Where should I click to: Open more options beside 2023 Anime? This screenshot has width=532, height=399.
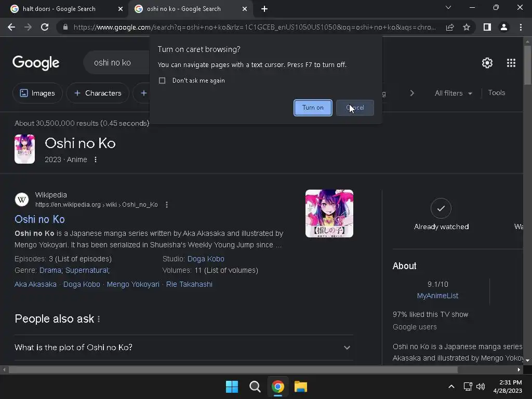pyautogui.click(x=96, y=159)
